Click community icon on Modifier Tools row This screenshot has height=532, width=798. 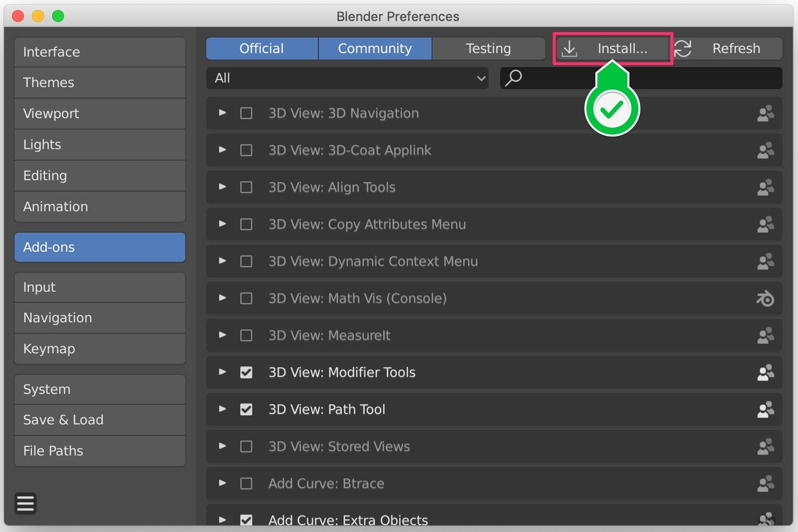765,372
